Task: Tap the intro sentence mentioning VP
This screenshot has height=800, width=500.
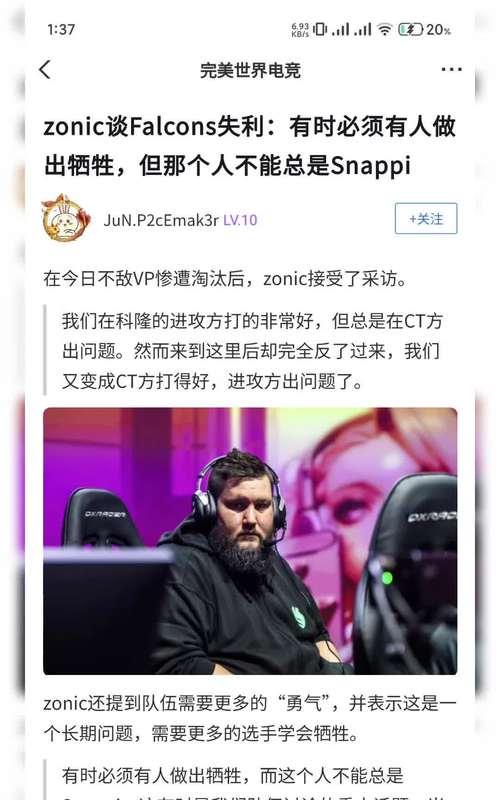Action: click(225, 279)
